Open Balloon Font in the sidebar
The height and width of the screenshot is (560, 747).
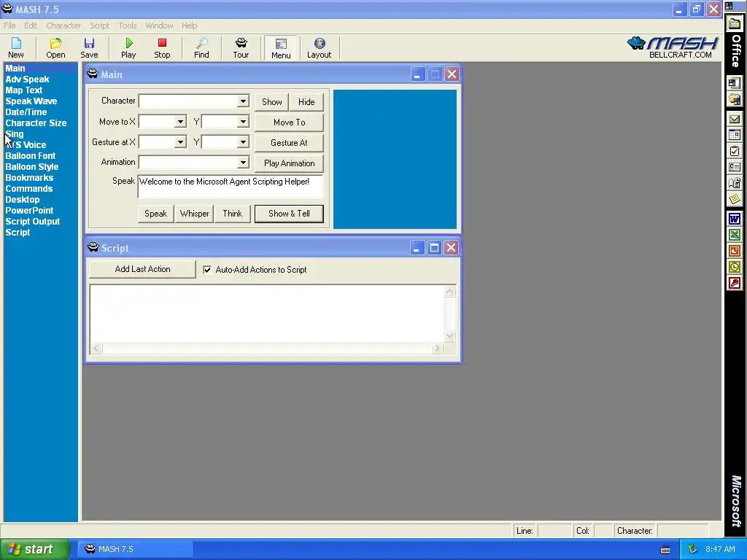30,156
